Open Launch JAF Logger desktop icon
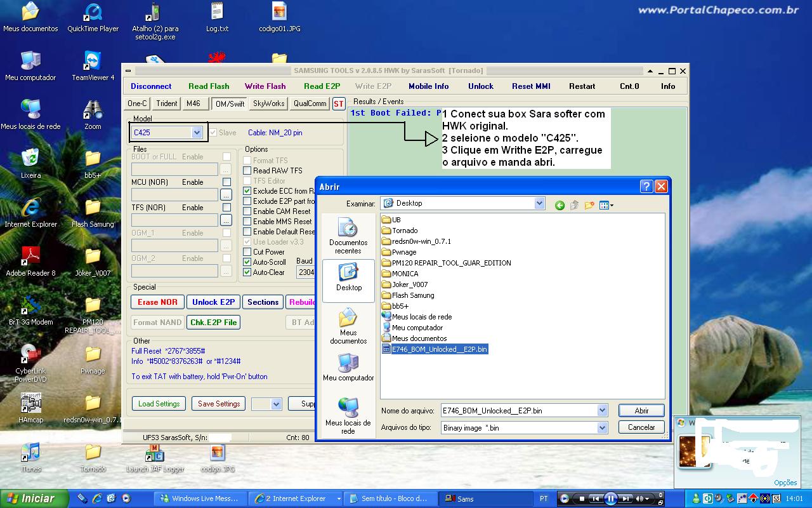This screenshot has height=508, width=812. [x=154, y=457]
